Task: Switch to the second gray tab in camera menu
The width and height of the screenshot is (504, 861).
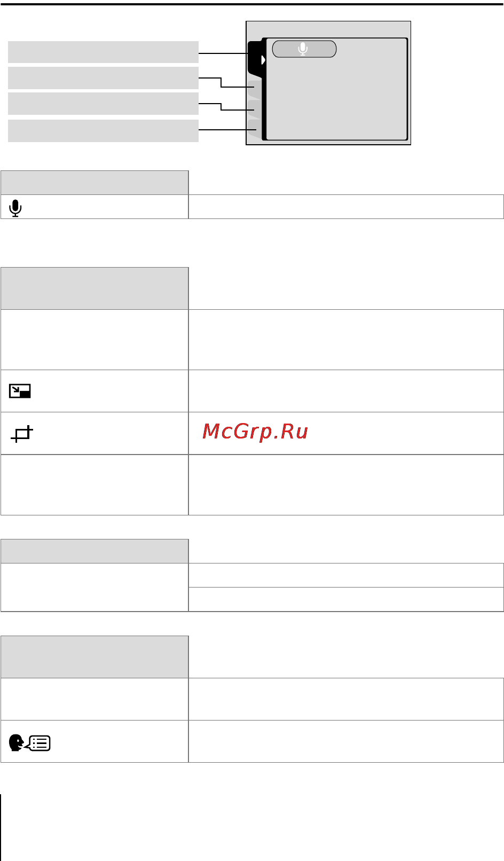Action: point(255,89)
